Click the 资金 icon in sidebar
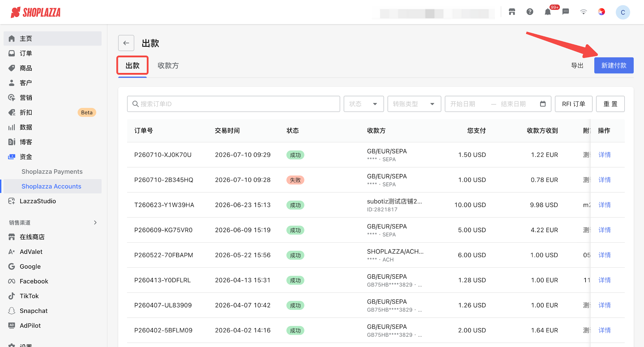644x347 pixels. (12, 157)
